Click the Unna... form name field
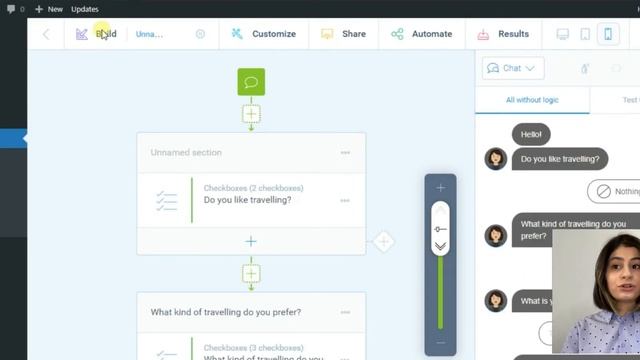Viewport: 640px width, 360px height. [x=149, y=34]
